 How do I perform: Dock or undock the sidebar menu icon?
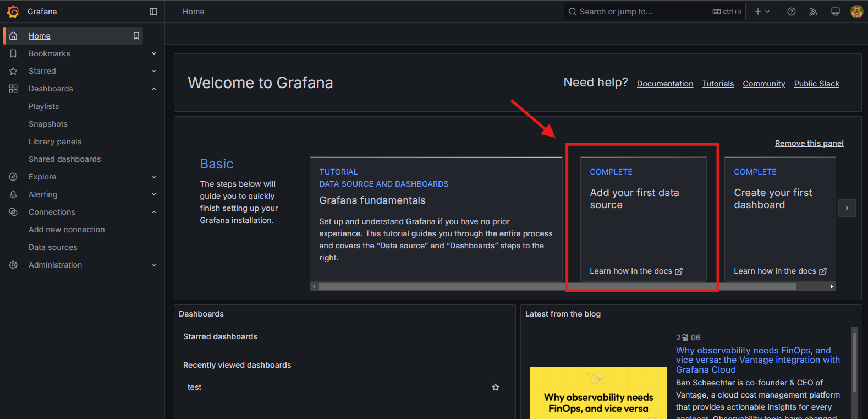pos(153,12)
